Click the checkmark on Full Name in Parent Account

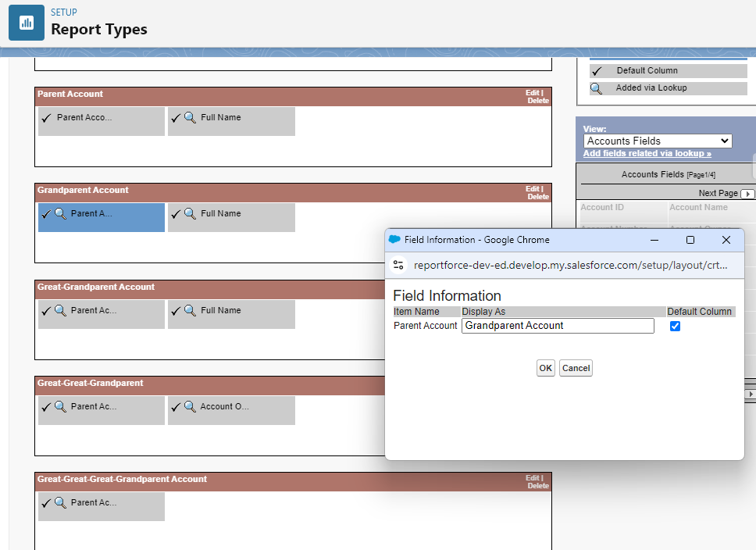(176, 116)
